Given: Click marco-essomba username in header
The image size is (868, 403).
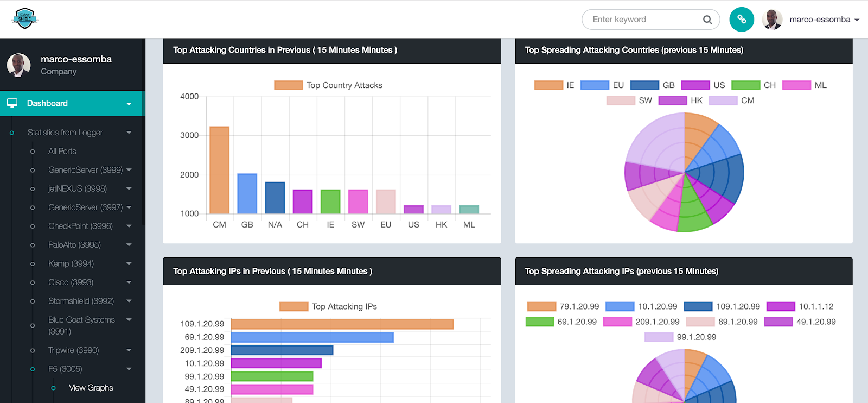Looking at the screenshot, I should (x=820, y=20).
